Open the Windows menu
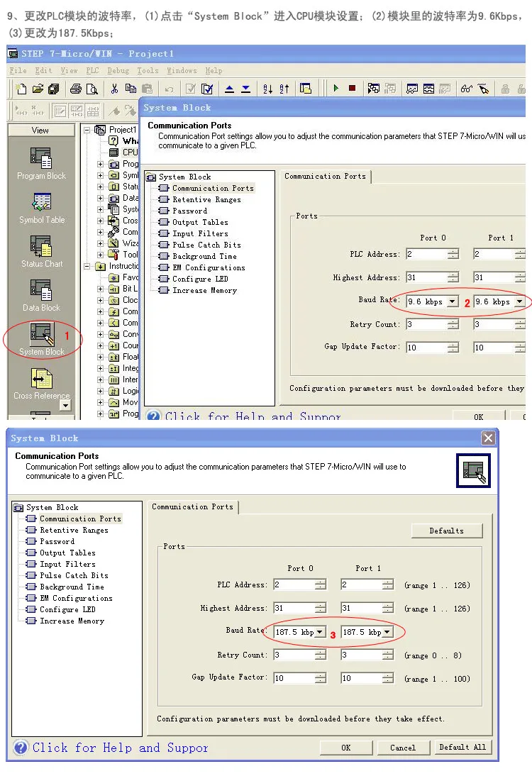 [x=182, y=70]
